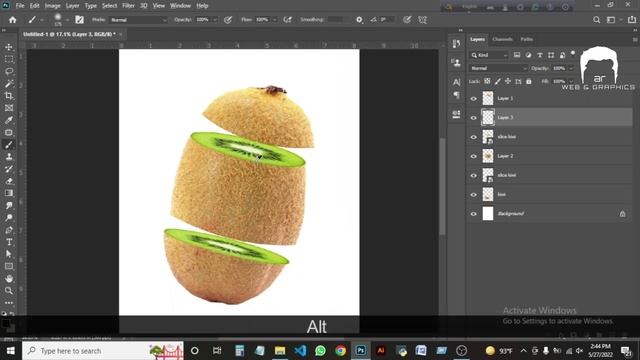Hide the Layer 3 visibility eye
The width and height of the screenshot is (640, 360).
coord(473,118)
